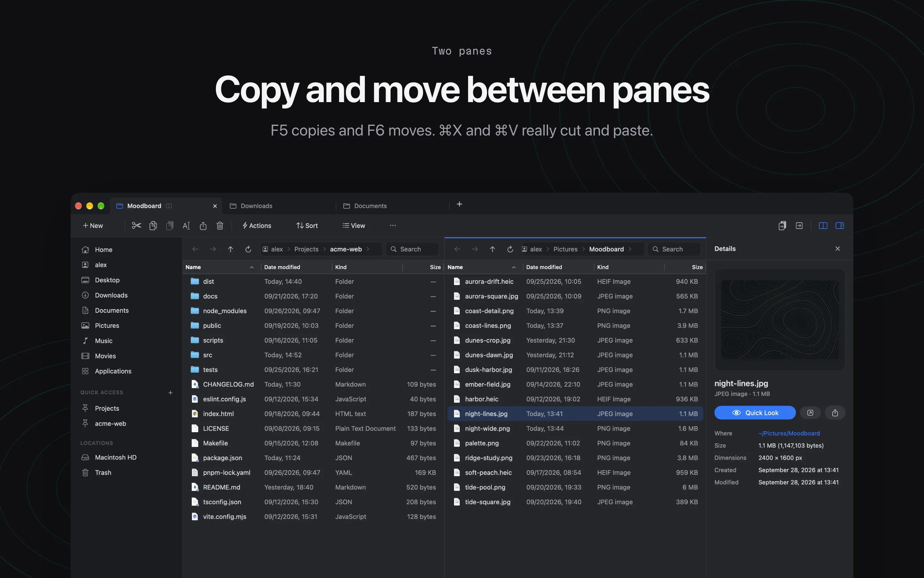Toggle the Details panel button
924x578 pixels.
(840, 225)
